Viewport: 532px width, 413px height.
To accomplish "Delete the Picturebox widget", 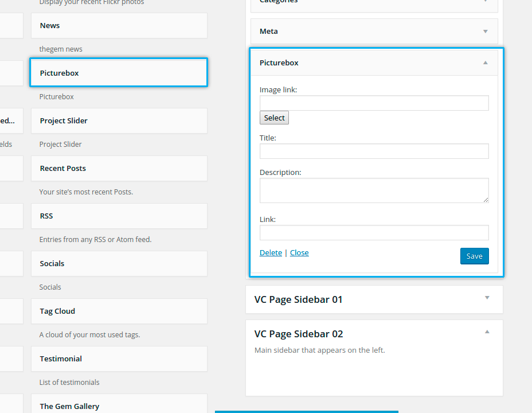I will (x=271, y=253).
